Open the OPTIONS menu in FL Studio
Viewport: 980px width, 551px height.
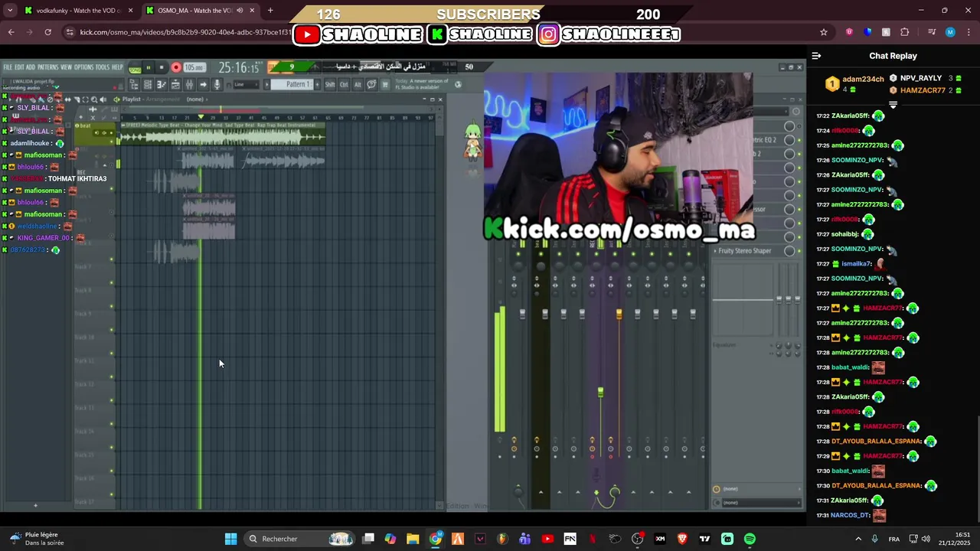83,67
